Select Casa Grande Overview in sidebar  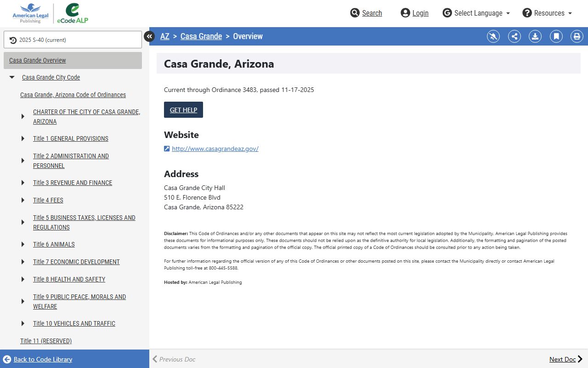[x=73, y=60]
